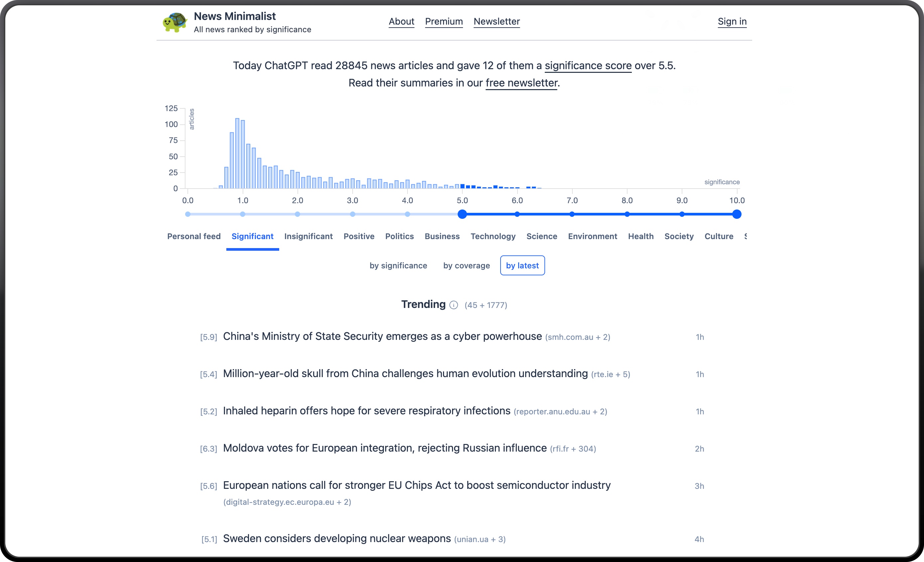Sort articles by significance
This screenshot has width=924, height=562.
click(398, 266)
